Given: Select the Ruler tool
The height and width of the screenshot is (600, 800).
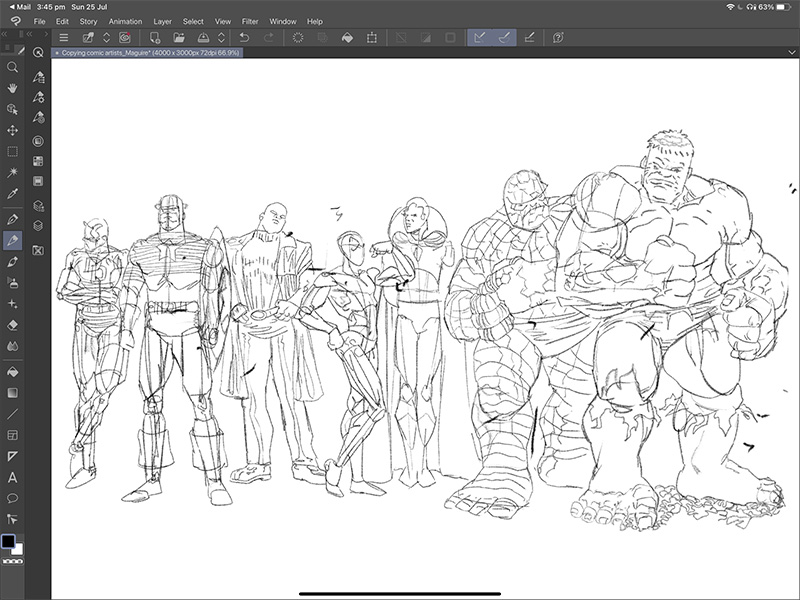Looking at the screenshot, I should click(12, 456).
